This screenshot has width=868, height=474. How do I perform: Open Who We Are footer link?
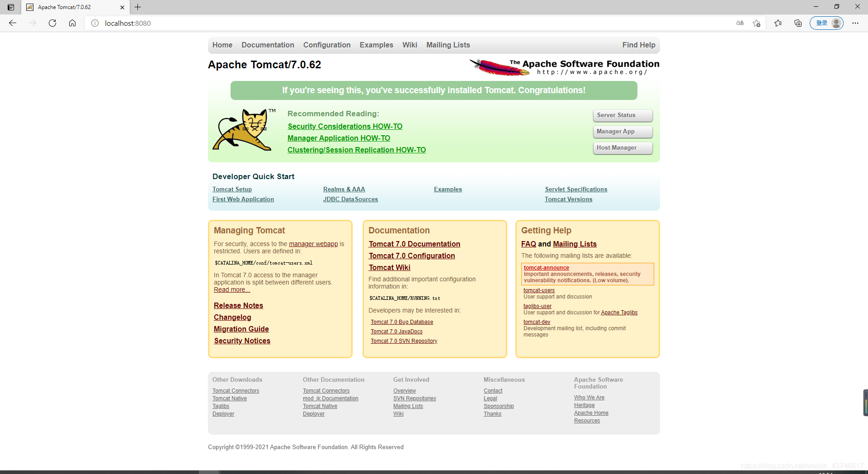[x=589, y=398]
